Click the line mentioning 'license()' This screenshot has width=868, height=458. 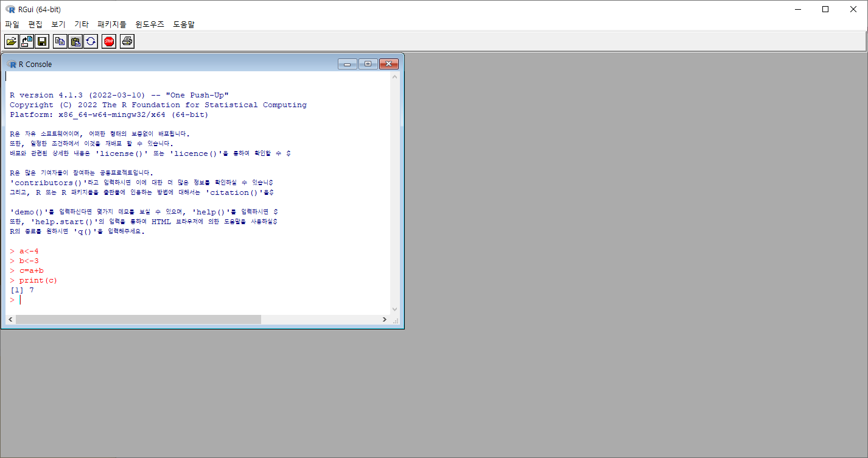click(x=150, y=153)
